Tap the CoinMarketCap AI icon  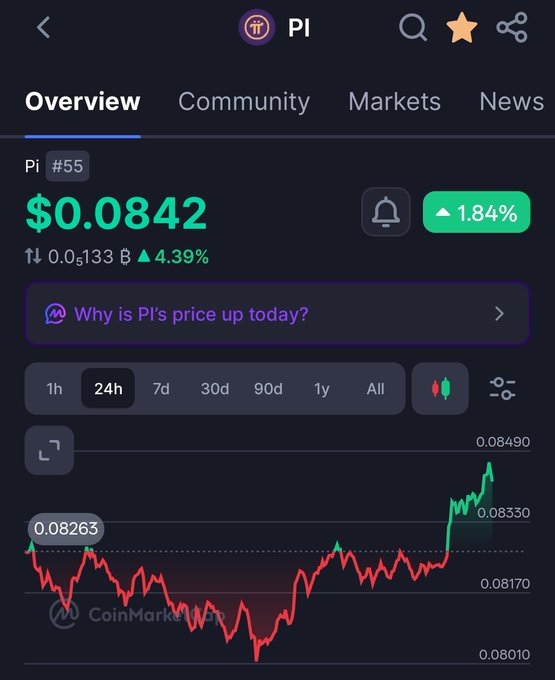coord(56,314)
